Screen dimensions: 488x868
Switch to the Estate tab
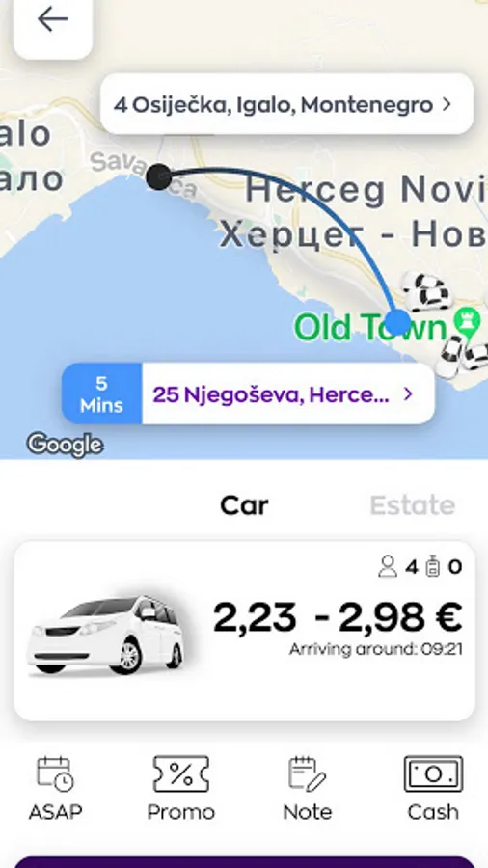point(412,504)
